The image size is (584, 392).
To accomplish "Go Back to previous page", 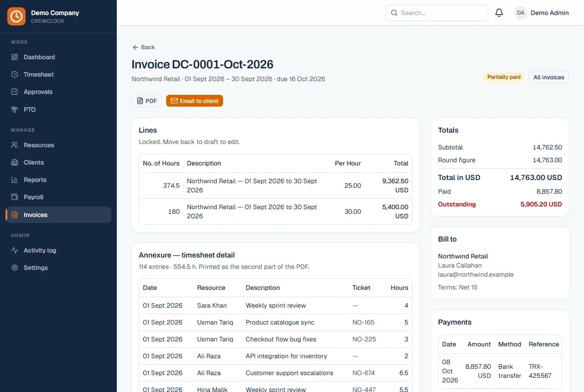I will point(144,47).
